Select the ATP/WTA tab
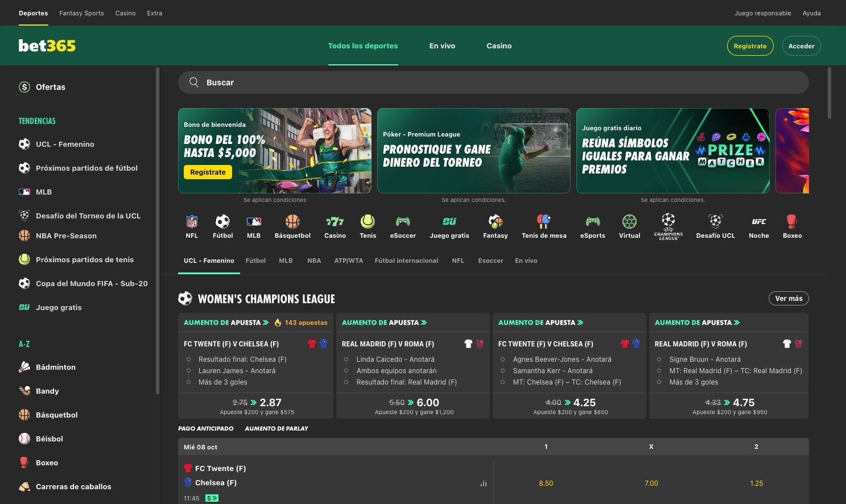 click(x=348, y=261)
